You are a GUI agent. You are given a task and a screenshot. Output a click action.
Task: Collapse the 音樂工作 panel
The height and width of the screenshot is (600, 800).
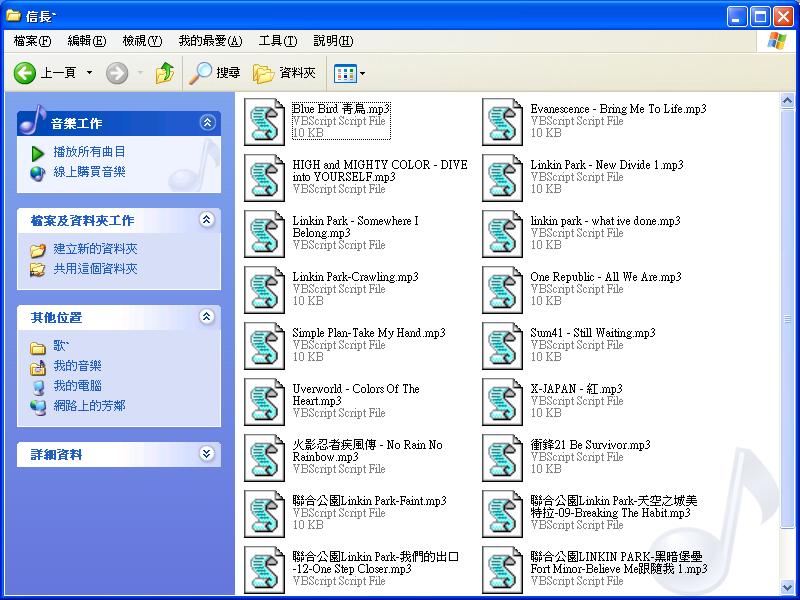tap(207, 123)
